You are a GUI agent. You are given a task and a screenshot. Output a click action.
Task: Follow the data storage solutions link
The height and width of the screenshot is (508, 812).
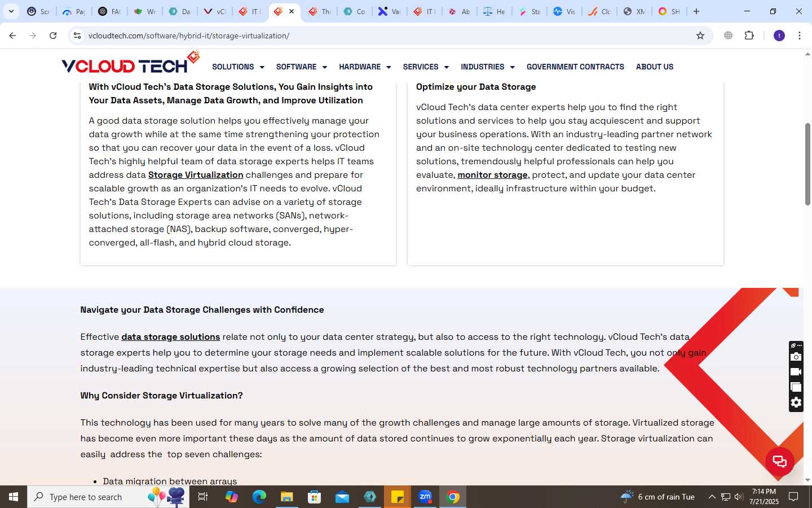(x=170, y=337)
